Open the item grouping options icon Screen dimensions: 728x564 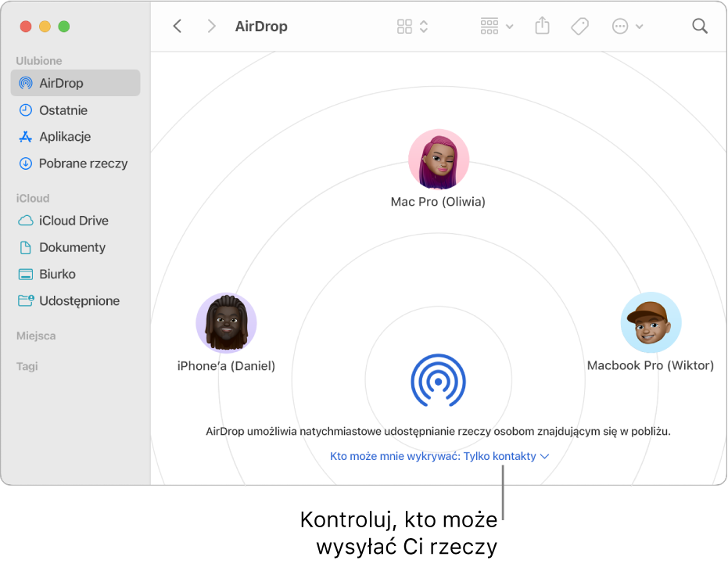[490, 26]
